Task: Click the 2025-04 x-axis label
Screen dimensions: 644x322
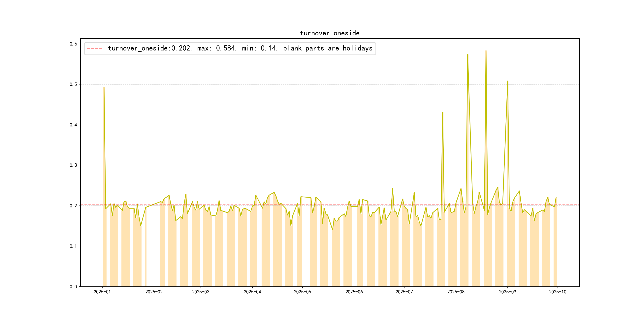Action: tap(252, 292)
